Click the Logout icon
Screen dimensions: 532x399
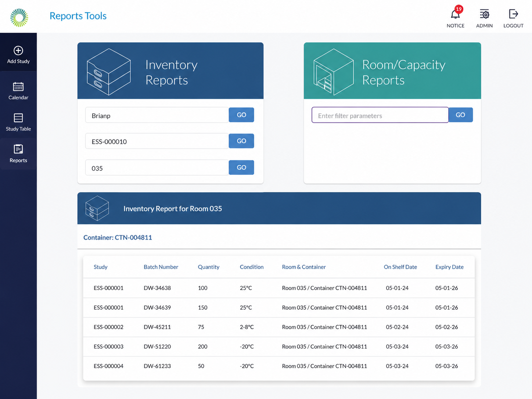(x=513, y=14)
